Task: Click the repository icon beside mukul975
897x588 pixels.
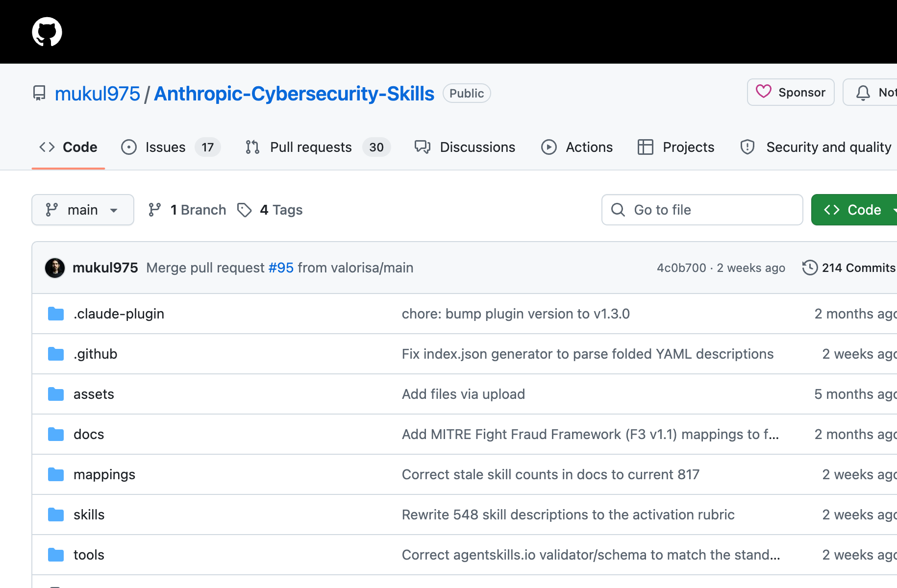Action: [x=39, y=93]
